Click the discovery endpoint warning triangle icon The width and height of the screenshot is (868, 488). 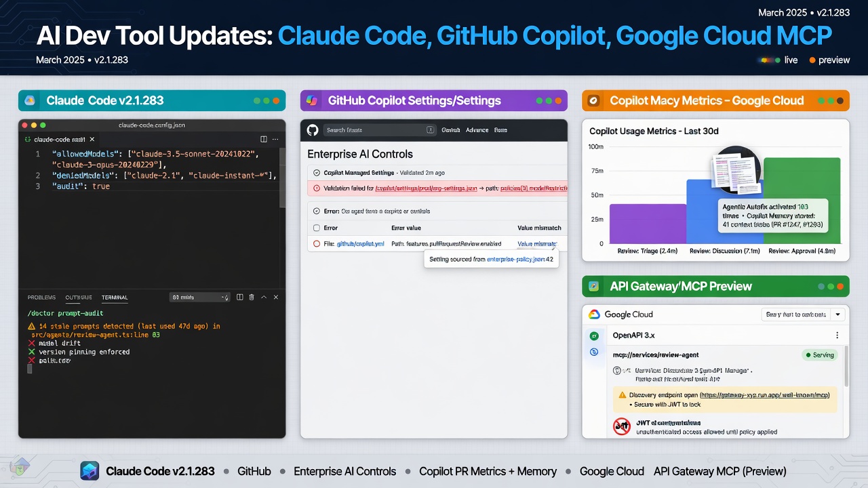(622, 394)
